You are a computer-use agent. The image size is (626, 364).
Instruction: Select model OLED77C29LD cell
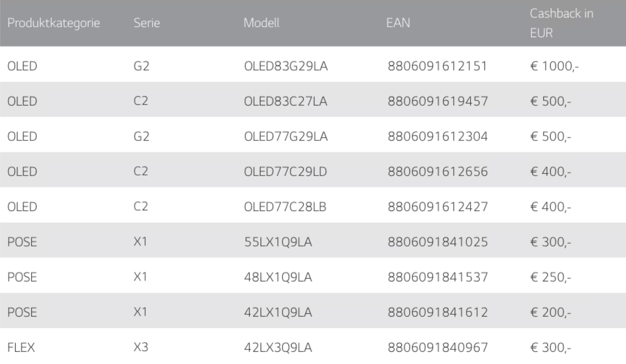click(285, 171)
